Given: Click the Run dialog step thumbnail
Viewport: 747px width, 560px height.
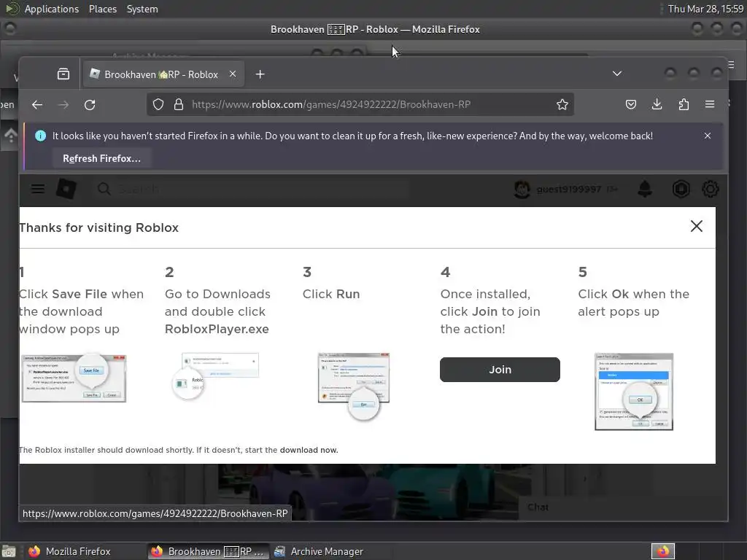Looking at the screenshot, I should tap(354, 386).
